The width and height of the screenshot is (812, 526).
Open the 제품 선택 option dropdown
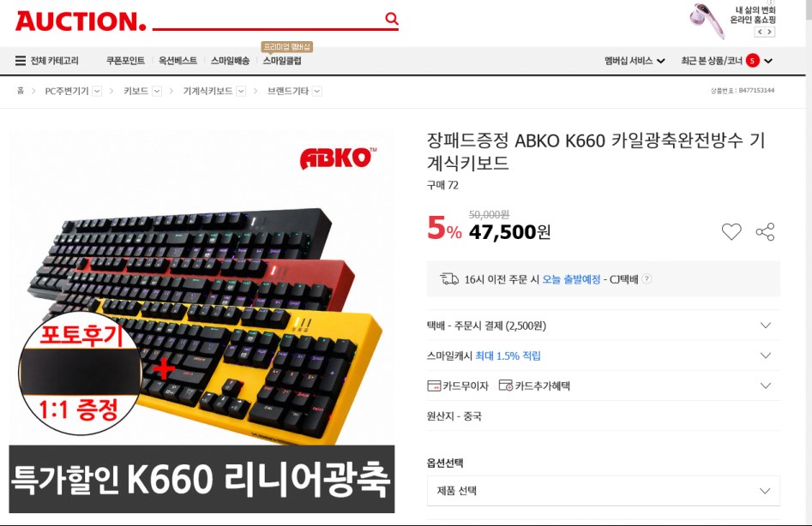coord(604,490)
